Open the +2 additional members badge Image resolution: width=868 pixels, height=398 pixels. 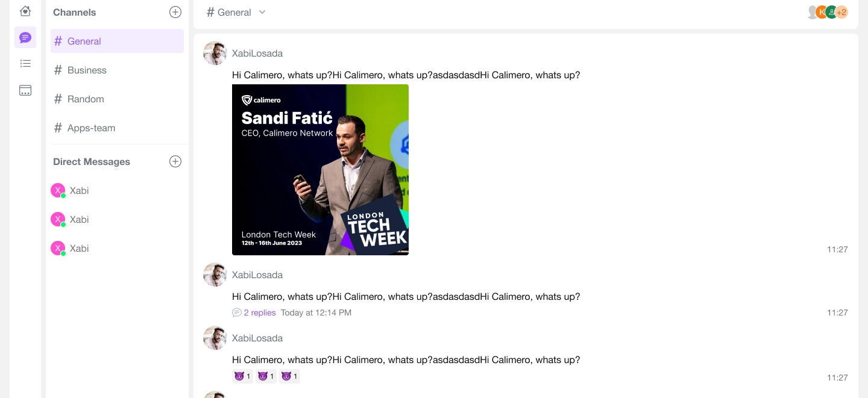coord(842,12)
